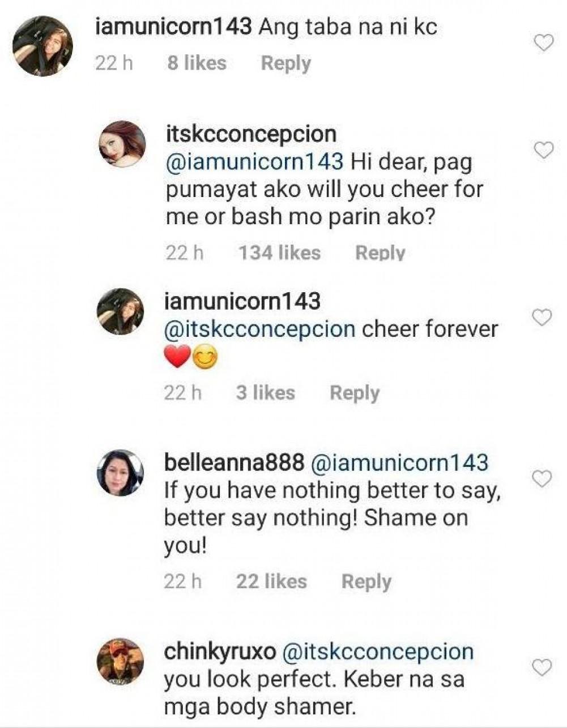This screenshot has width=567, height=728.
Task: Open @itskcconcepcion mention in chinkyruxo's comment
Action: pos(377,652)
